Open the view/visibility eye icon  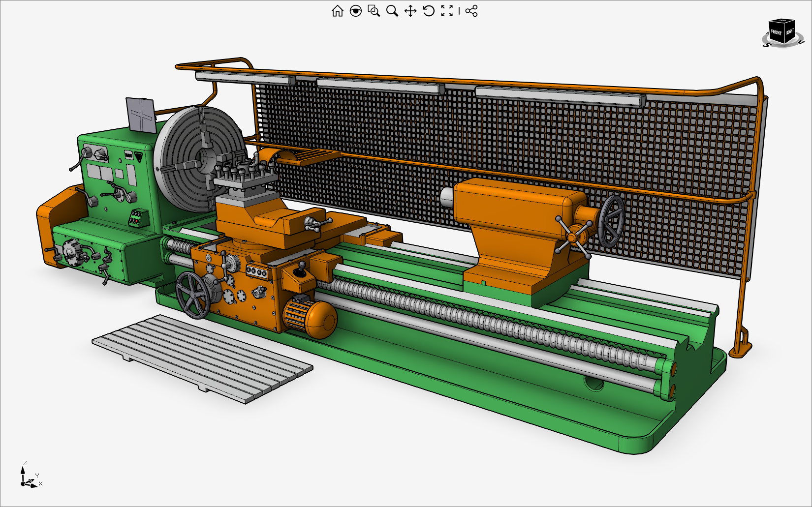pos(355,11)
